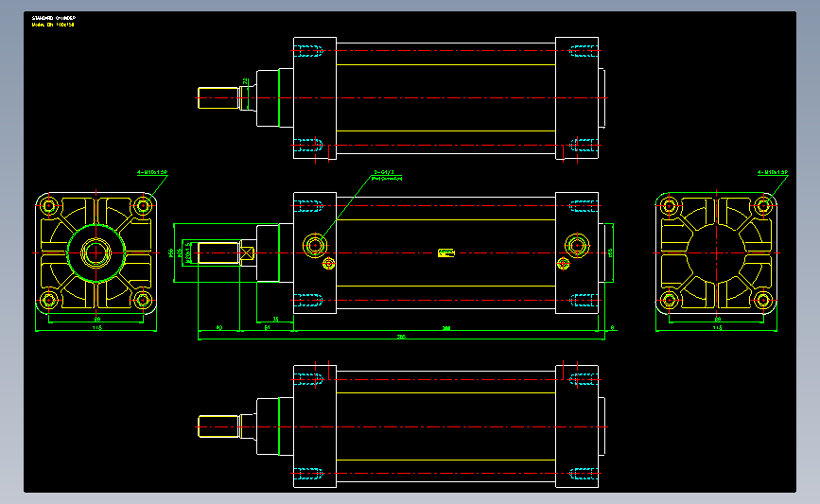820x504 pixels.
Task: Click the 4-M10x1.5P label above left end view
Action: [152, 172]
